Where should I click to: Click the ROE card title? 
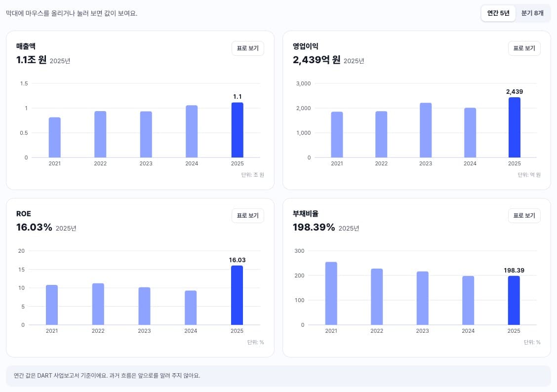point(23,214)
